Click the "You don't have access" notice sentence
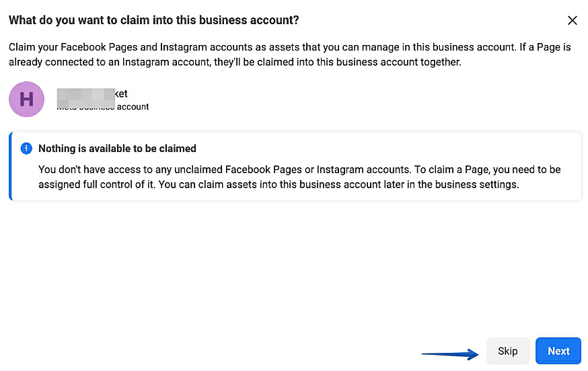 [101, 169]
